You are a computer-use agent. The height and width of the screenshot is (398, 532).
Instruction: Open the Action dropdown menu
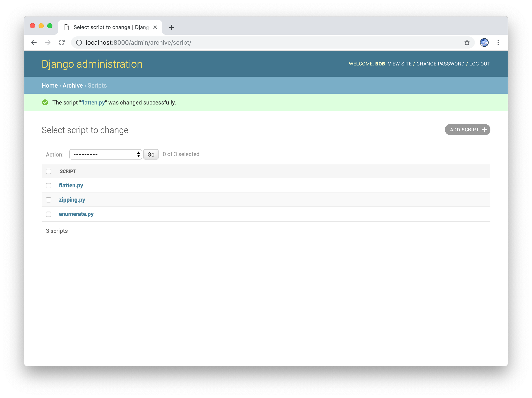pos(105,155)
